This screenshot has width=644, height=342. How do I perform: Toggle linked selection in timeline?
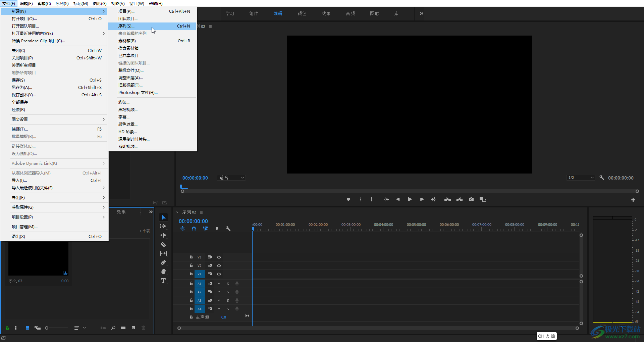point(205,229)
